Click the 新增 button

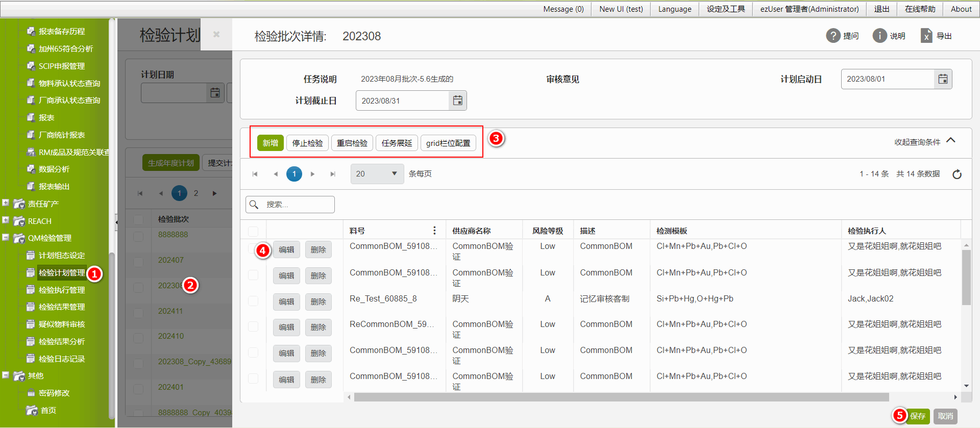coord(270,143)
